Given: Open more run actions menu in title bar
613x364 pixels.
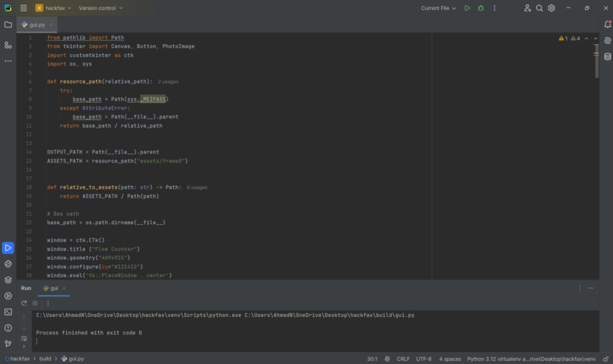Looking at the screenshot, I should click(x=494, y=8).
